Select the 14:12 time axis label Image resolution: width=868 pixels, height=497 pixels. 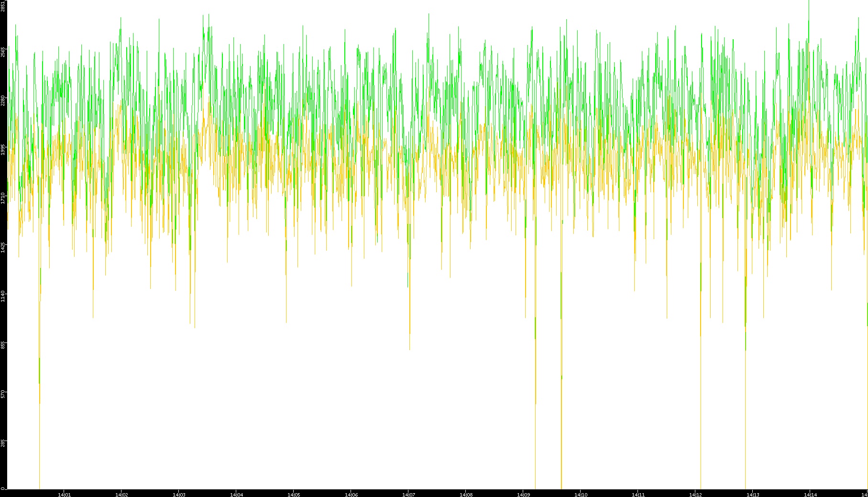(x=695, y=495)
